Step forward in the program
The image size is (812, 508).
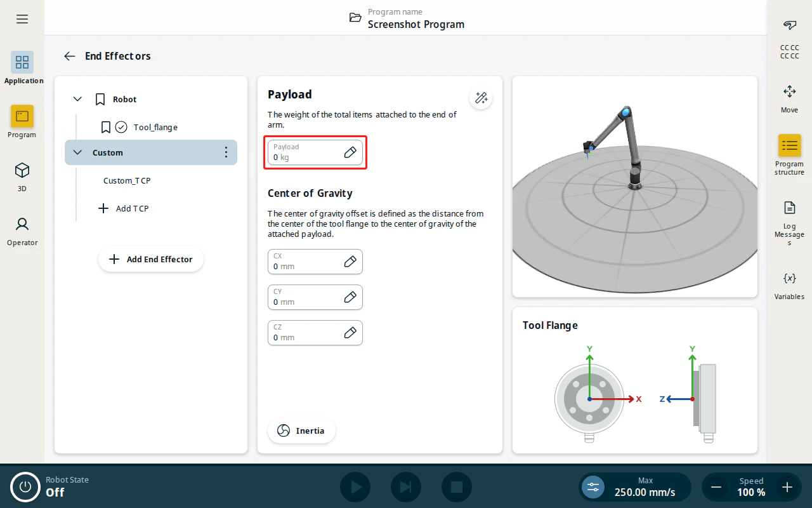406,487
